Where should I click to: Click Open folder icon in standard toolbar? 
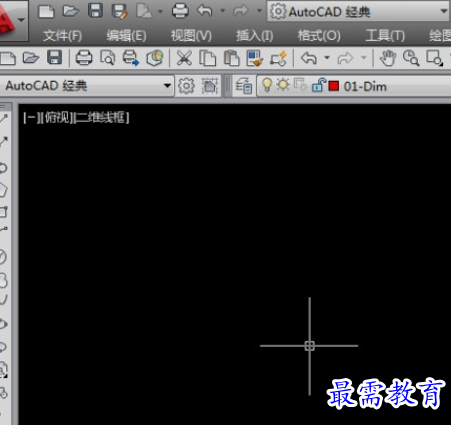tap(31, 58)
